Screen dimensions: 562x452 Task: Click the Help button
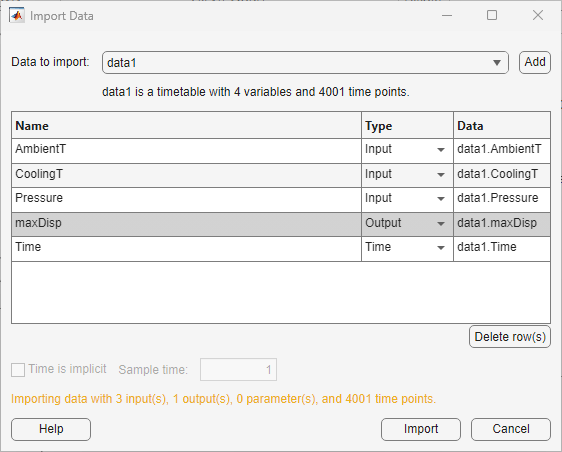(x=51, y=429)
